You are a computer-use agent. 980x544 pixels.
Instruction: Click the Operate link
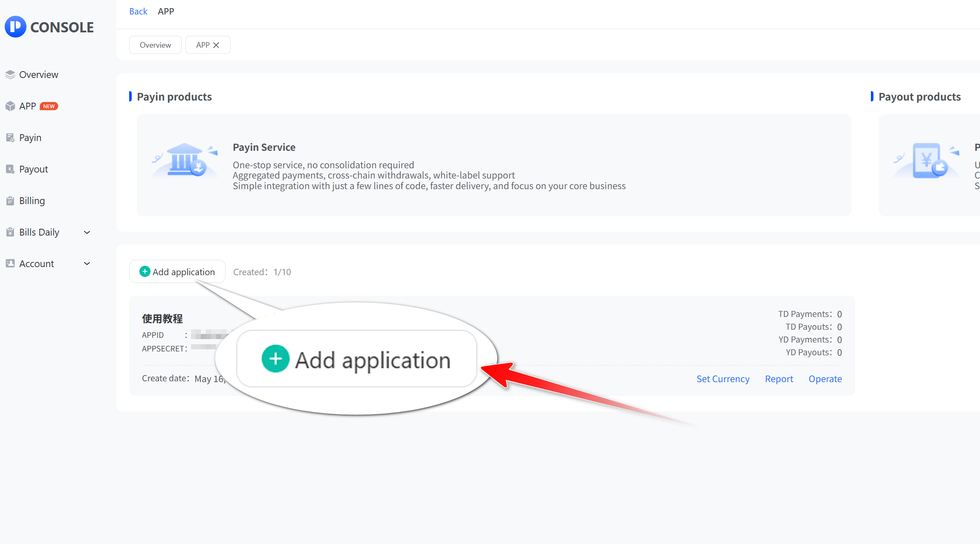point(825,379)
